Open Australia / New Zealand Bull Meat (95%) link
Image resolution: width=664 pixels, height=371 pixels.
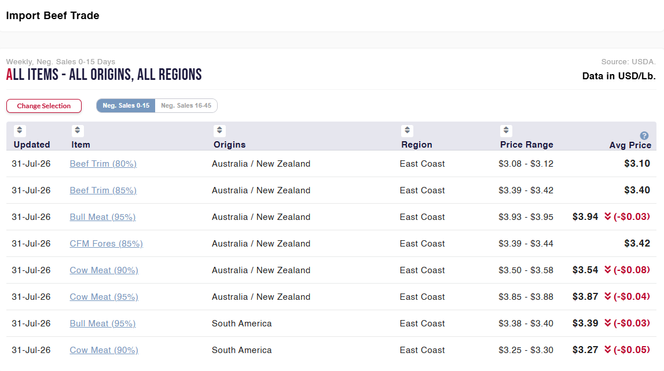click(x=102, y=217)
